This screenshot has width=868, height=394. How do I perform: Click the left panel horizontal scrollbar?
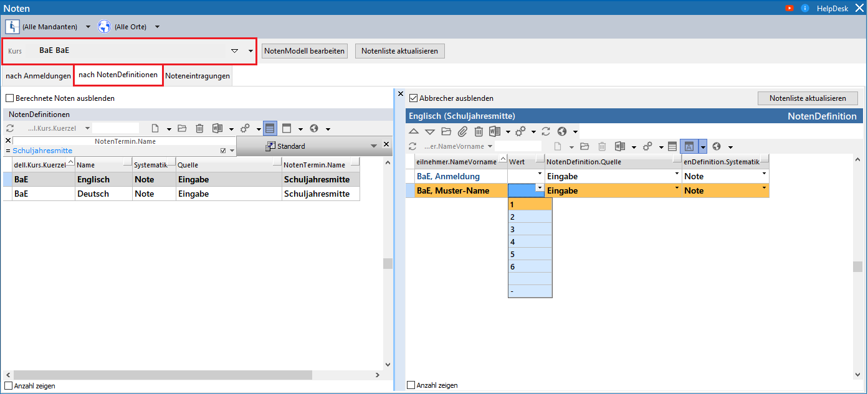pos(162,375)
